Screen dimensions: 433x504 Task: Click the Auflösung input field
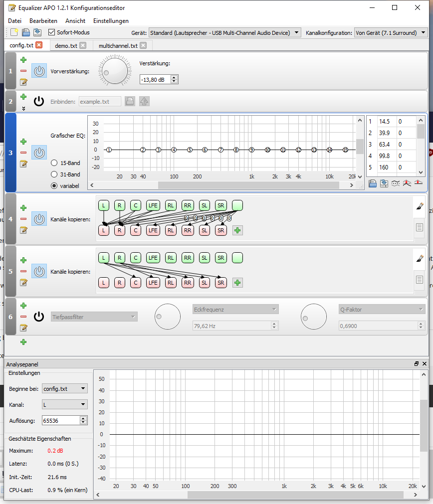[x=60, y=421]
